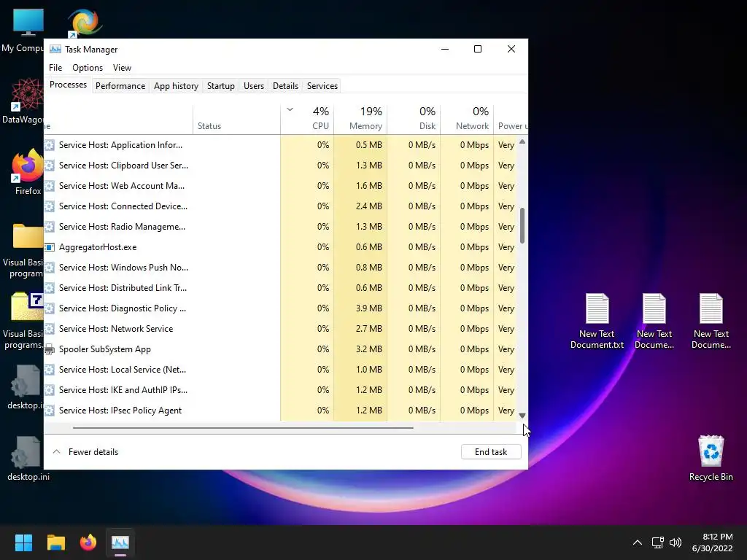
Task: Sort processes by the CPU column header
Action: [x=307, y=119]
